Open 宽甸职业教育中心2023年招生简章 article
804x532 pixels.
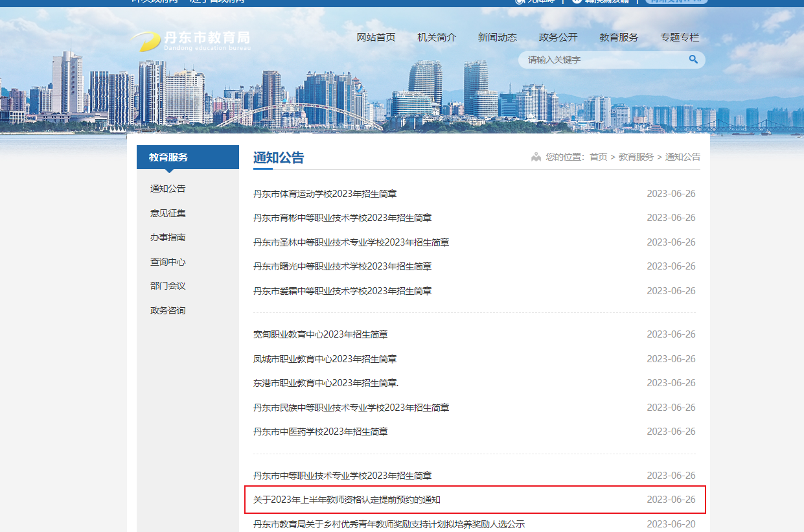[320, 334]
